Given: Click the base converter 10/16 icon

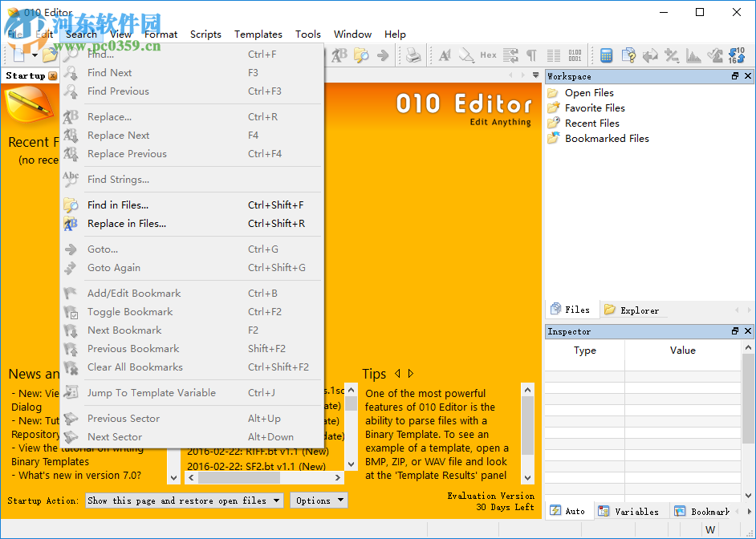Looking at the screenshot, I should click(737, 55).
